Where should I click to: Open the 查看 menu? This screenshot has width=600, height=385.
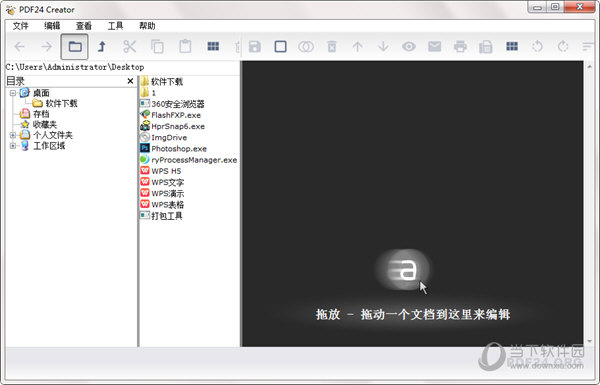click(84, 26)
